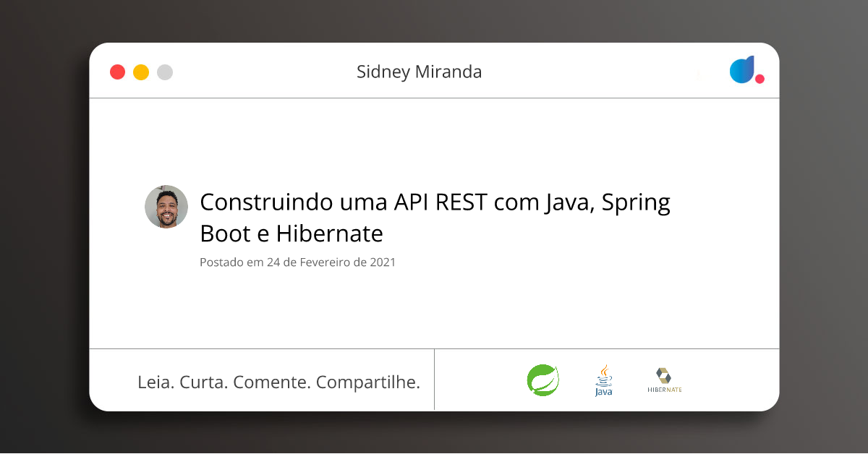Click the blue blog logo with red dot
This screenshot has width=868, height=454.
pyautogui.click(x=742, y=70)
